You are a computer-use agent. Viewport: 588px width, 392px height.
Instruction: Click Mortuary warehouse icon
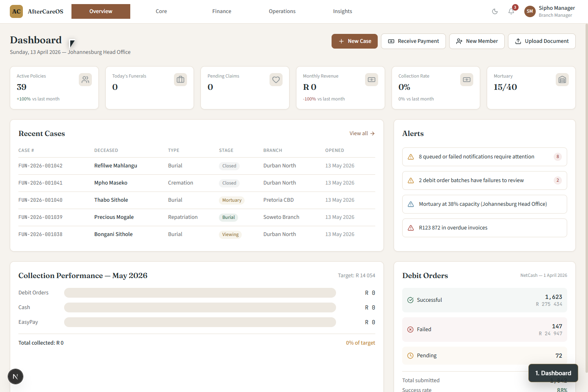[x=562, y=80]
